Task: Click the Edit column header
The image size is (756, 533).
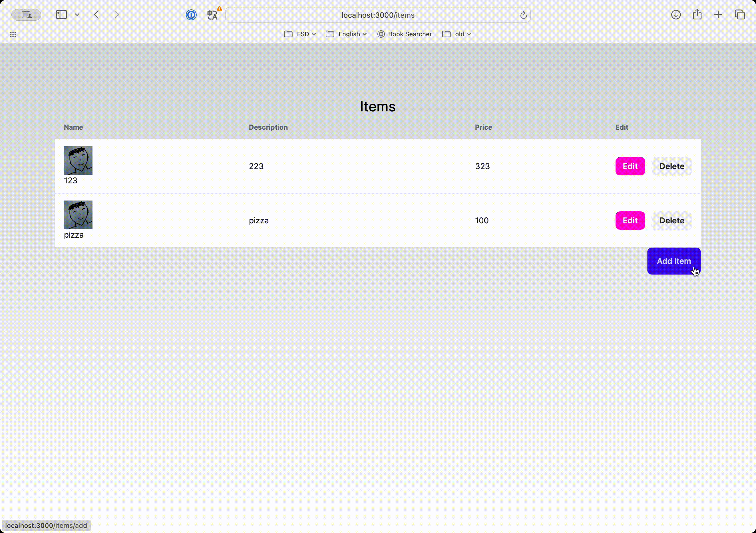Action: (622, 127)
